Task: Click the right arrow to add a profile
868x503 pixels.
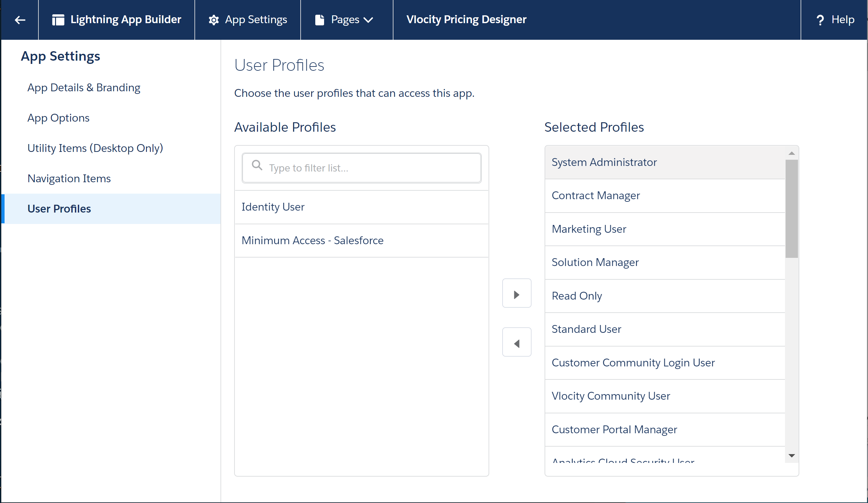Action: 517,293
